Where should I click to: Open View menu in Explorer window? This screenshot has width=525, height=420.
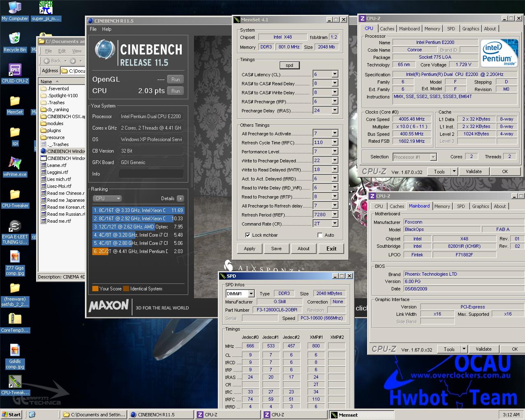(77, 51)
